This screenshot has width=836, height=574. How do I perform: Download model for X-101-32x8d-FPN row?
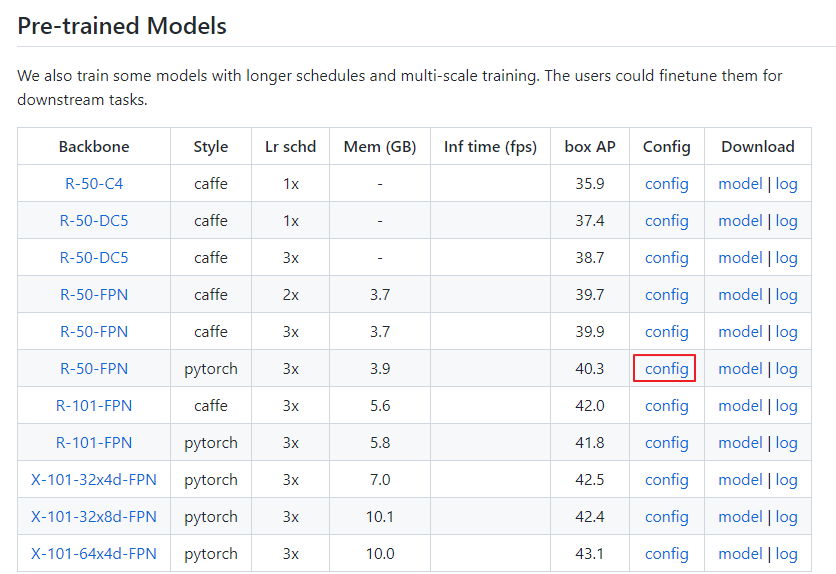tap(740, 517)
